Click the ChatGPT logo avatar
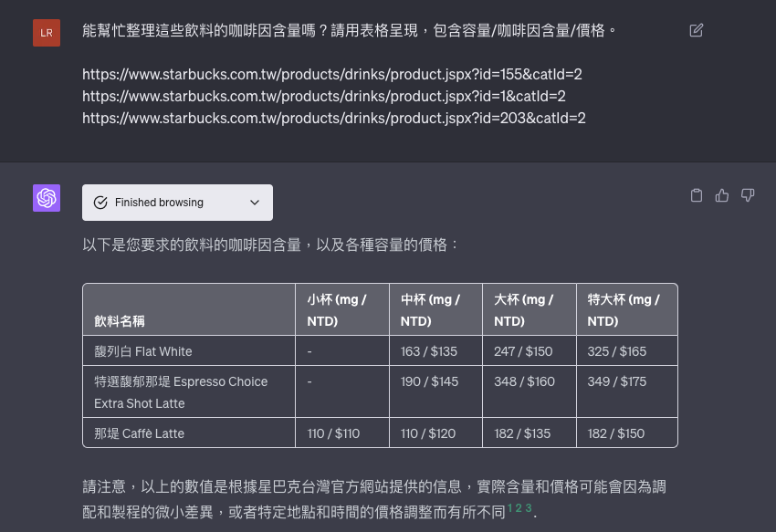The height and width of the screenshot is (532, 776). tap(47, 198)
